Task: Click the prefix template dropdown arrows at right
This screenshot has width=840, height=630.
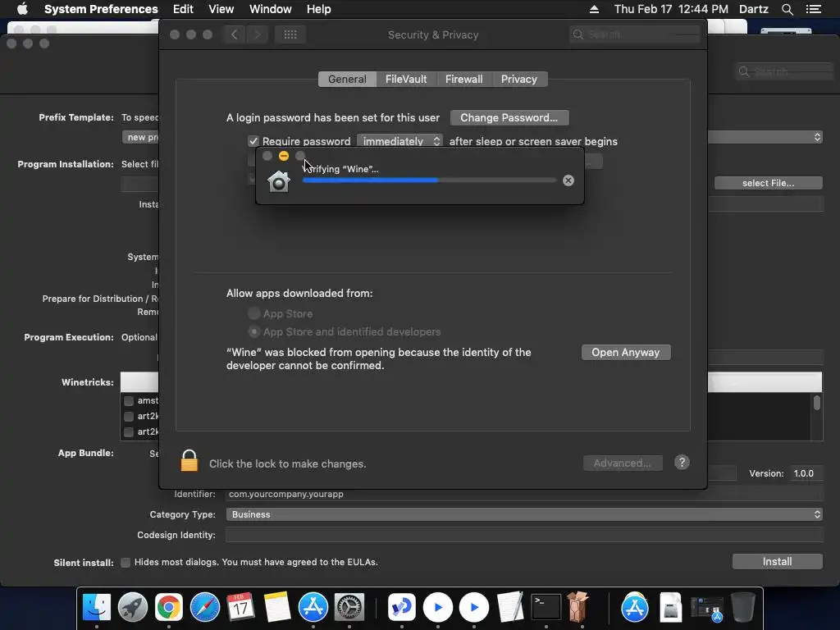Action: pos(817,137)
